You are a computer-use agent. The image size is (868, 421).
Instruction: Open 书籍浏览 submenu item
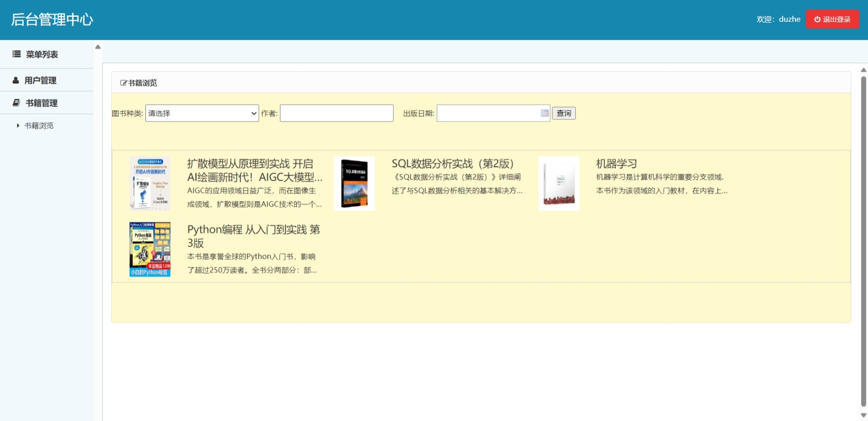[x=39, y=126]
